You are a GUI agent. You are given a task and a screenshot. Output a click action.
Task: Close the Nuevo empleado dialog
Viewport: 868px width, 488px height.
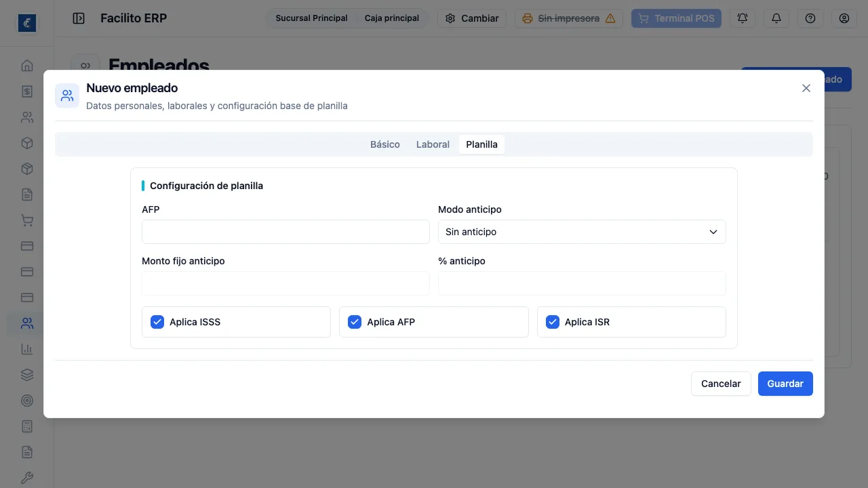[x=806, y=88]
